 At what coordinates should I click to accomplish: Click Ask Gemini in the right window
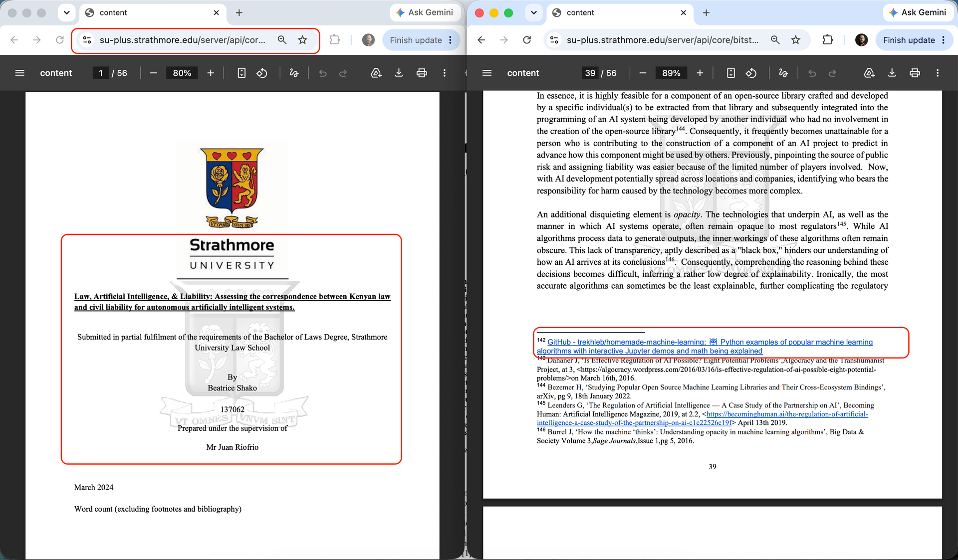click(918, 12)
